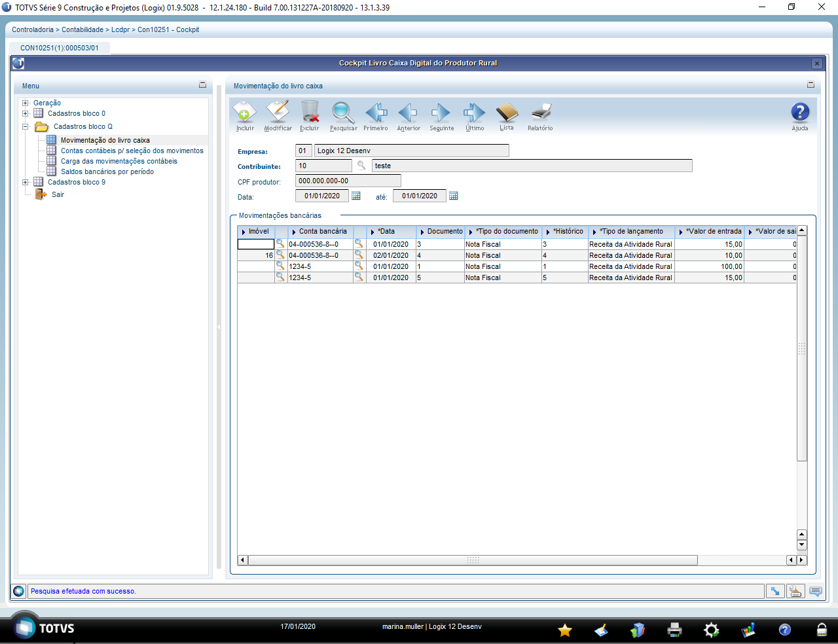The image size is (838, 644).
Task: Click the 100,00 Valor de entrada cell
Action: pos(710,266)
